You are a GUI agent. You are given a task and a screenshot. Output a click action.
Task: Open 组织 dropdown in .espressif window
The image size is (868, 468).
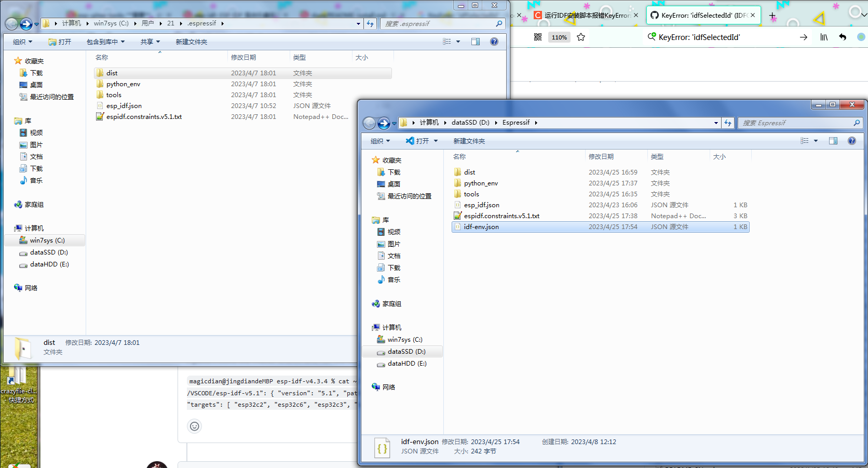(x=22, y=42)
